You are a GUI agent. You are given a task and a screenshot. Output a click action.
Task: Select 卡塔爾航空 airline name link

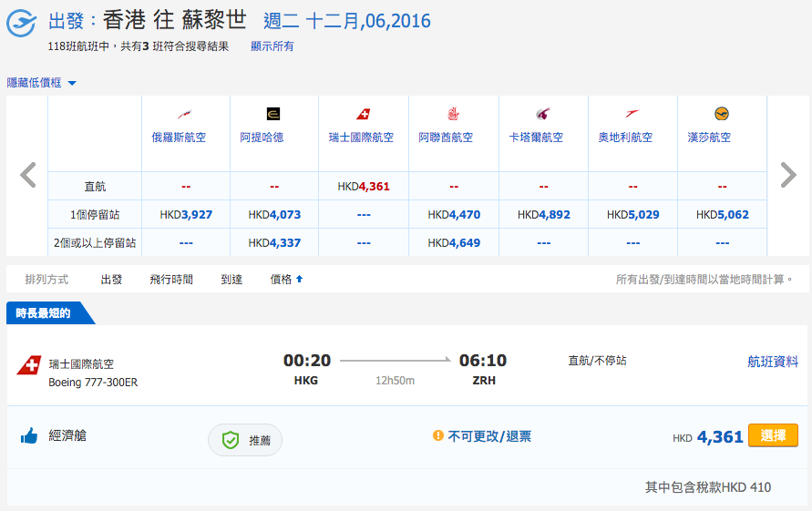[536, 138]
